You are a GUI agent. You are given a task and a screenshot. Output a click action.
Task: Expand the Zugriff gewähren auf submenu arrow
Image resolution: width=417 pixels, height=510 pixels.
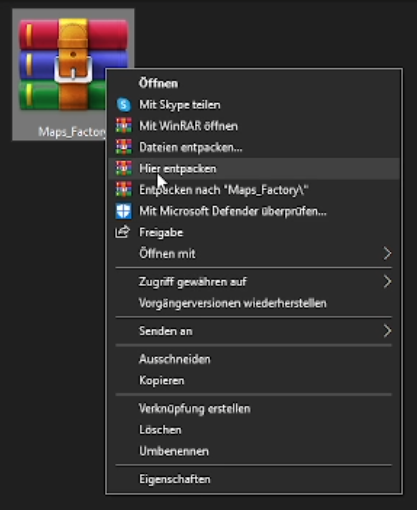click(x=387, y=282)
